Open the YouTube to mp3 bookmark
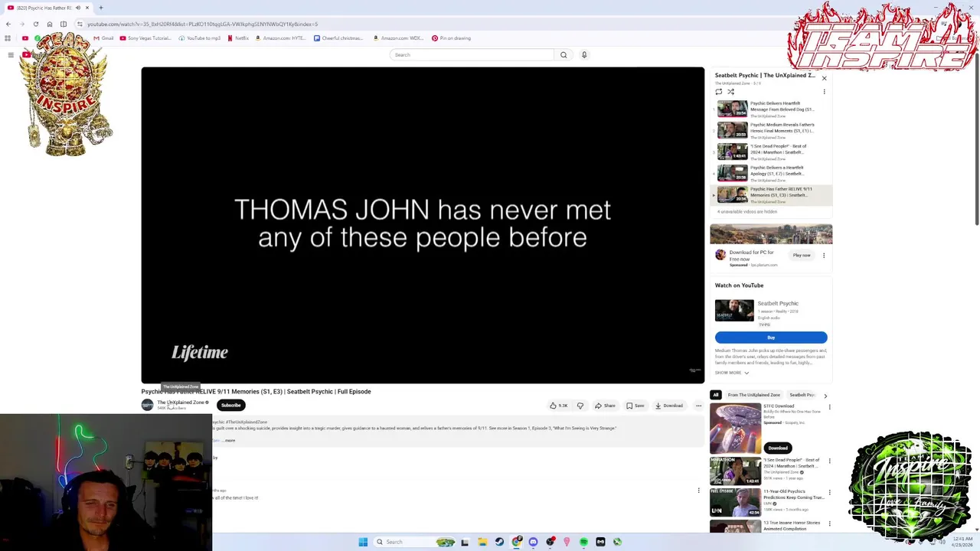This screenshot has height=551, width=980. coord(199,38)
